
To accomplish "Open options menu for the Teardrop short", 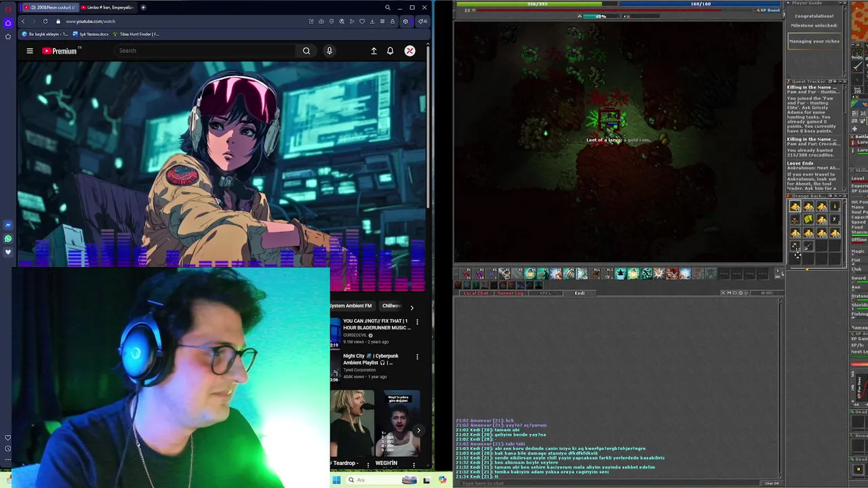I will click(368, 464).
